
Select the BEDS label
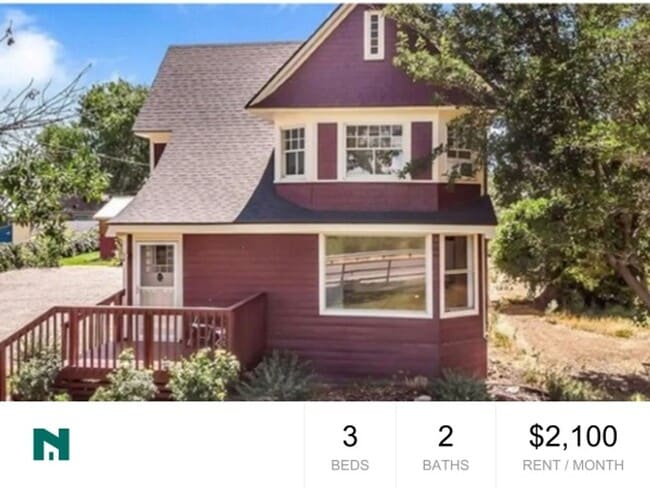(x=350, y=465)
